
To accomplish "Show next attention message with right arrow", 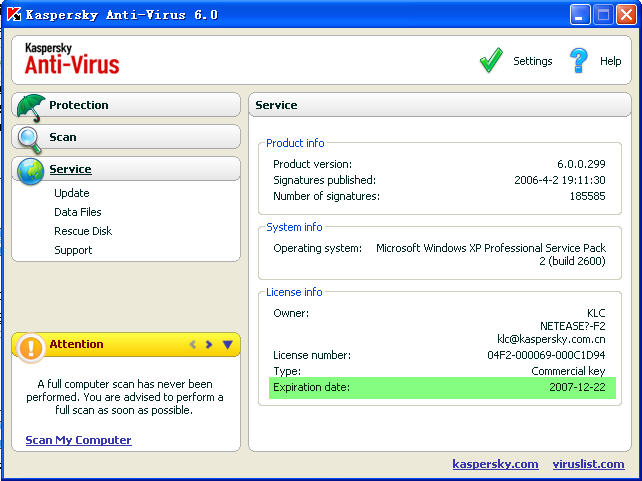I will coord(209,345).
